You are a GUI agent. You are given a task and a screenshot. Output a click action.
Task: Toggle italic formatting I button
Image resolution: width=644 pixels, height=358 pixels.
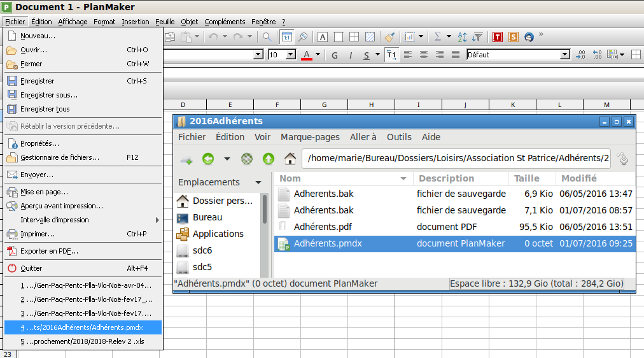pos(350,55)
